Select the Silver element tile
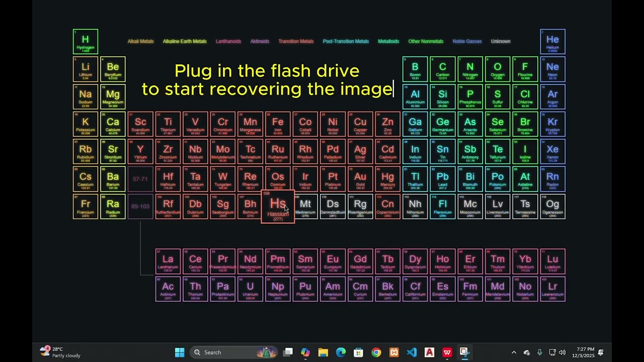 tap(360, 152)
